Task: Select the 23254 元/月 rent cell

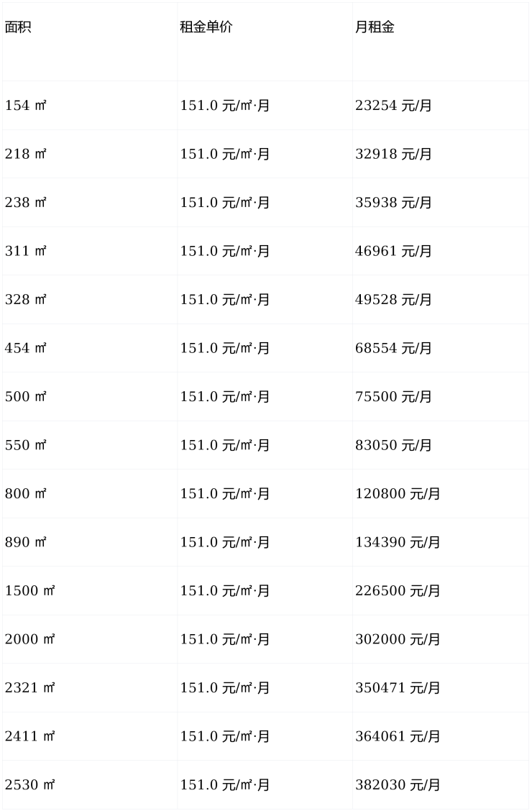Action: coord(393,106)
